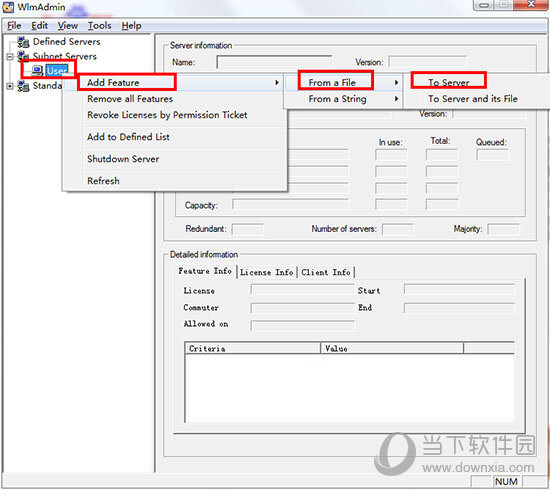This screenshot has width=550, height=490.
Task: Open the Add Feature submenu arrow
Action: pos(277,83)
